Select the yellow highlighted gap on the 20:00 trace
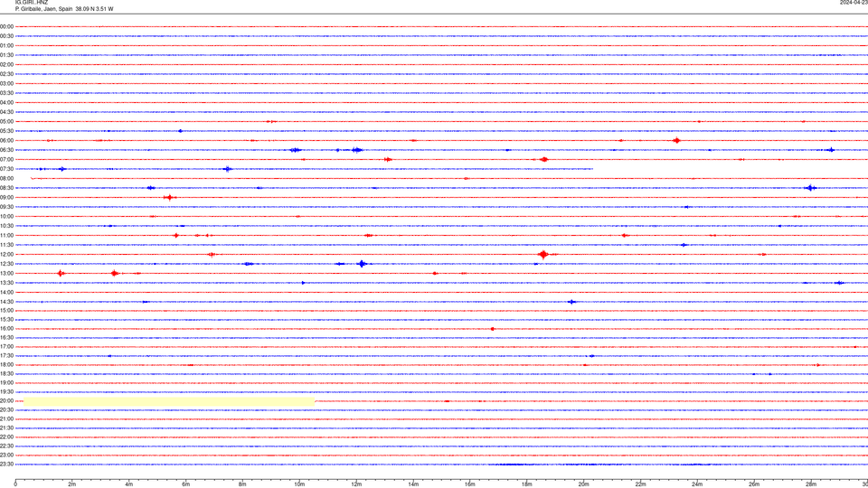The width and height of the screenshot is (868, 488). (169, 401)
